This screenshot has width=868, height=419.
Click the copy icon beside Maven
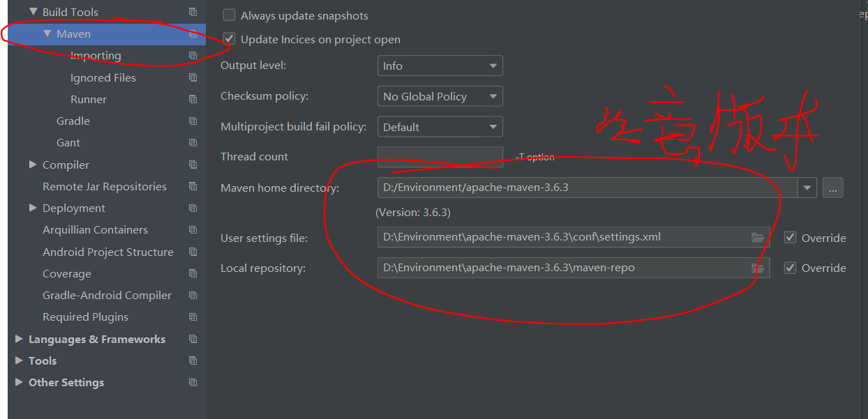[x=193, y=33]
